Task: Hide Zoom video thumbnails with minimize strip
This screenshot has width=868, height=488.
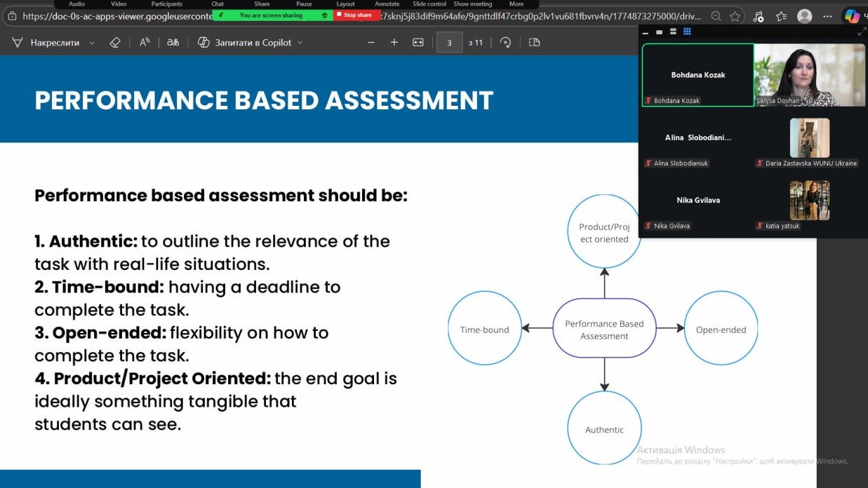Action: coord(646,32)
